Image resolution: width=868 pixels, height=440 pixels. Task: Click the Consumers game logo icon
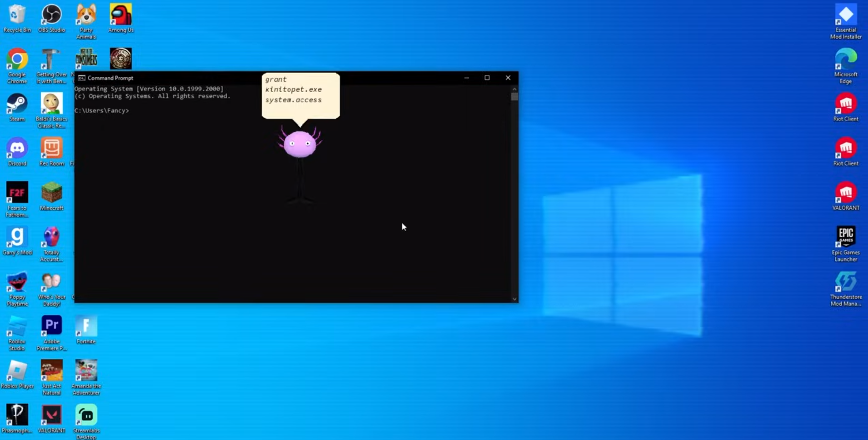pos(86,59)
